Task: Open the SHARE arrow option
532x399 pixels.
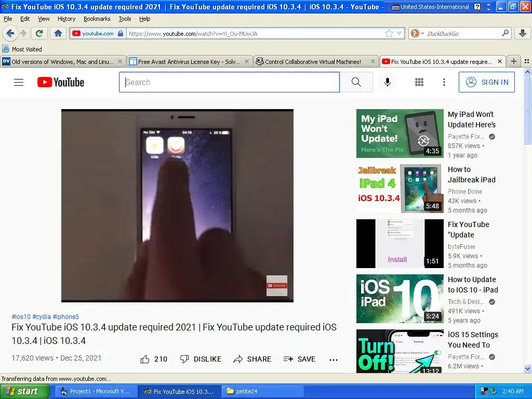Action: (252, 359)
